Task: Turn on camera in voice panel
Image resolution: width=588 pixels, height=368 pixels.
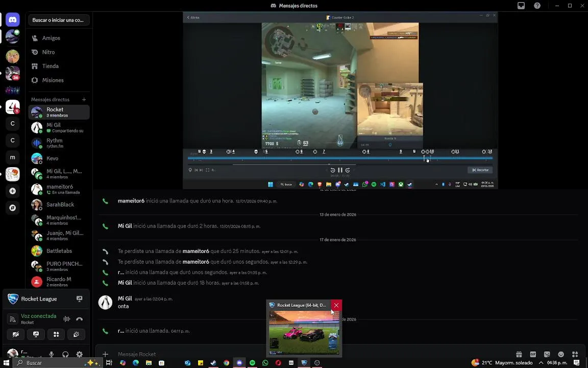Action: click(x=16, y=334)
